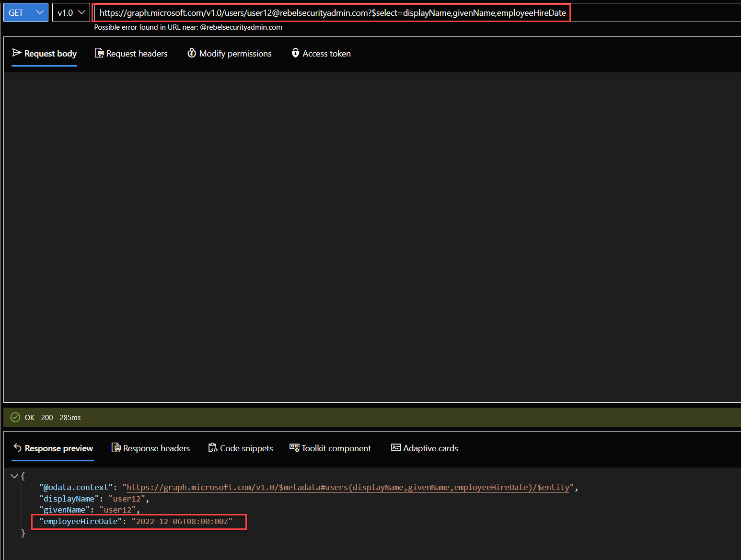Switch to the Response preview tab
The height and width of the screenshot is (560, 741).
tap(53, 448)
